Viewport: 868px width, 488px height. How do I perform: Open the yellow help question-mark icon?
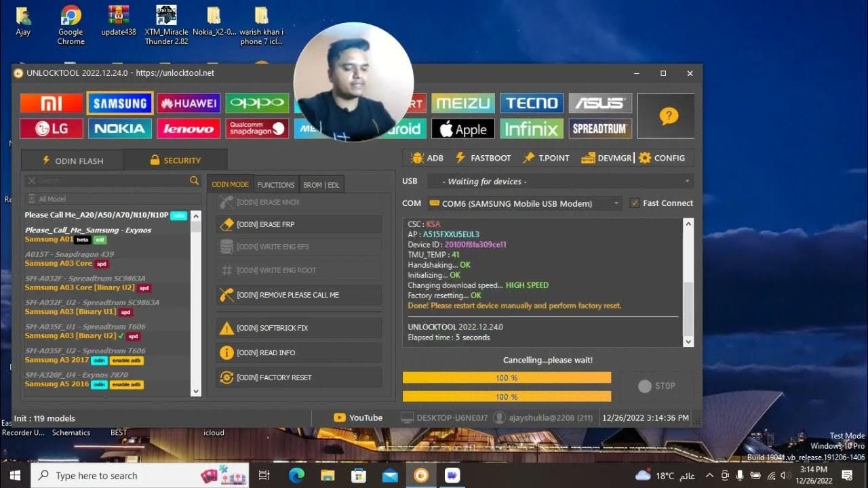pos(668,117)
